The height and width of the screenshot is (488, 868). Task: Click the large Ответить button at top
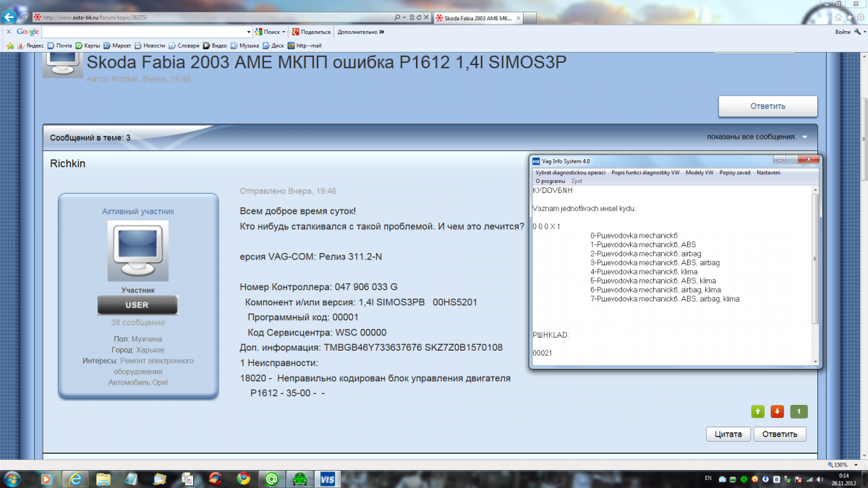point(767,106)
